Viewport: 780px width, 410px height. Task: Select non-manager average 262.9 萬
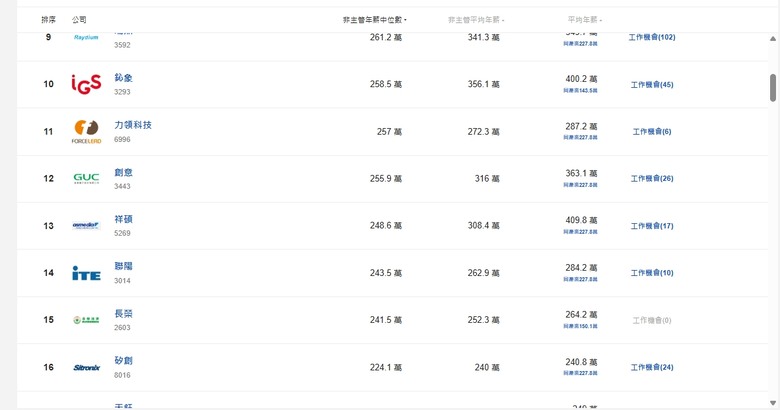tap(484, 273)
